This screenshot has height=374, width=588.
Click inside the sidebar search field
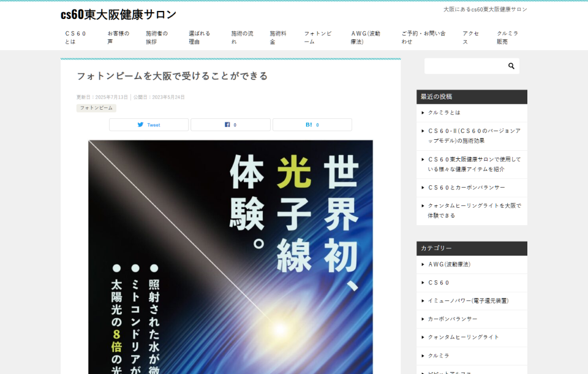[x=464, y=66]
